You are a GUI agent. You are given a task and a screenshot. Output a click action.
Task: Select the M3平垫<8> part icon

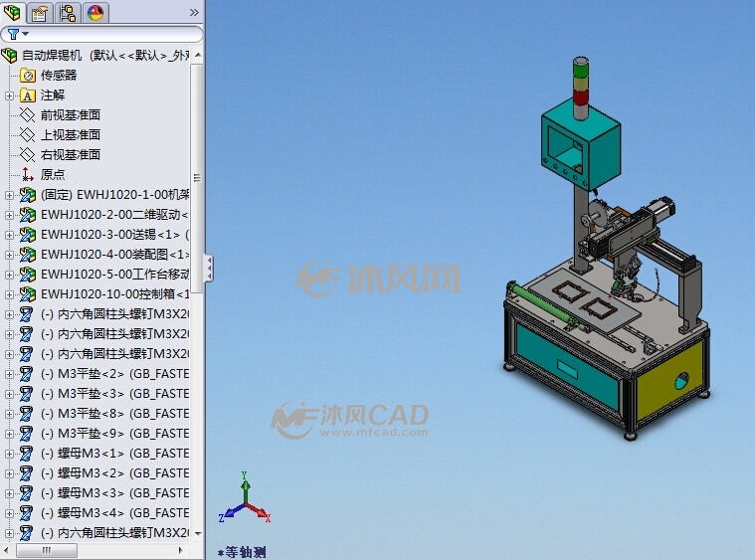(27, 414)
